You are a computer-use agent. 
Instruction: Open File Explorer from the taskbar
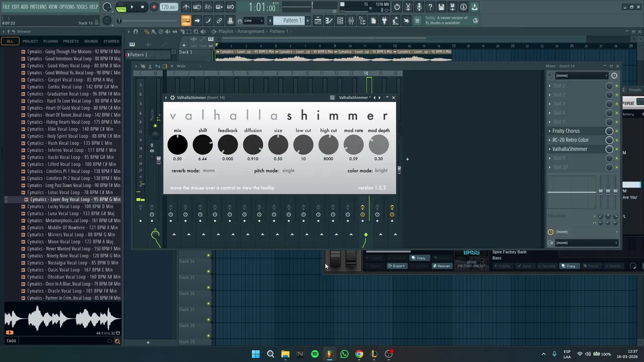click(285, 354)
